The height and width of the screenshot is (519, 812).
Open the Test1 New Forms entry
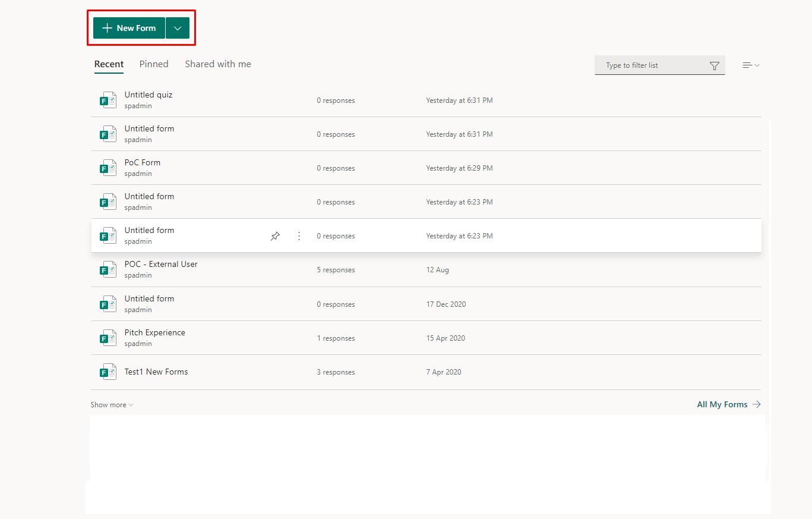coord(156,372)
